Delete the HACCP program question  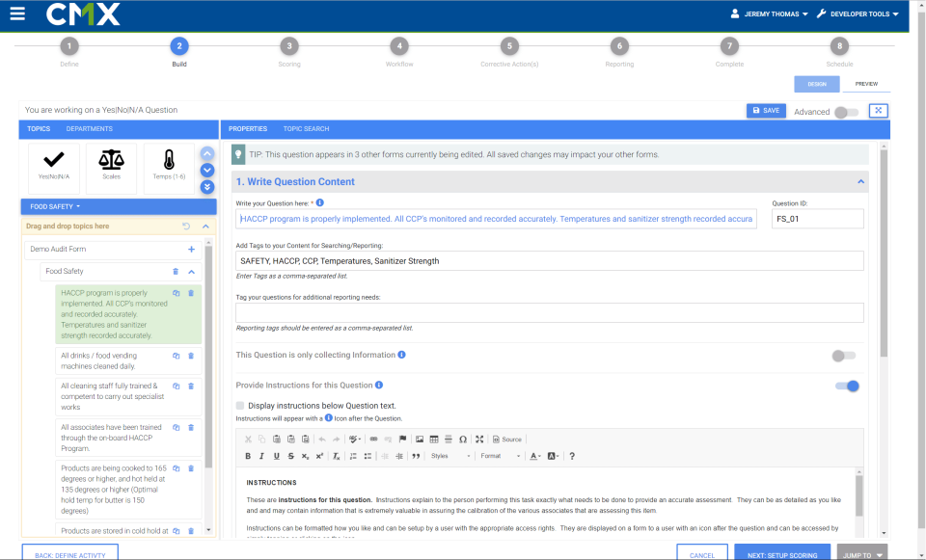(x=191, y=293)
